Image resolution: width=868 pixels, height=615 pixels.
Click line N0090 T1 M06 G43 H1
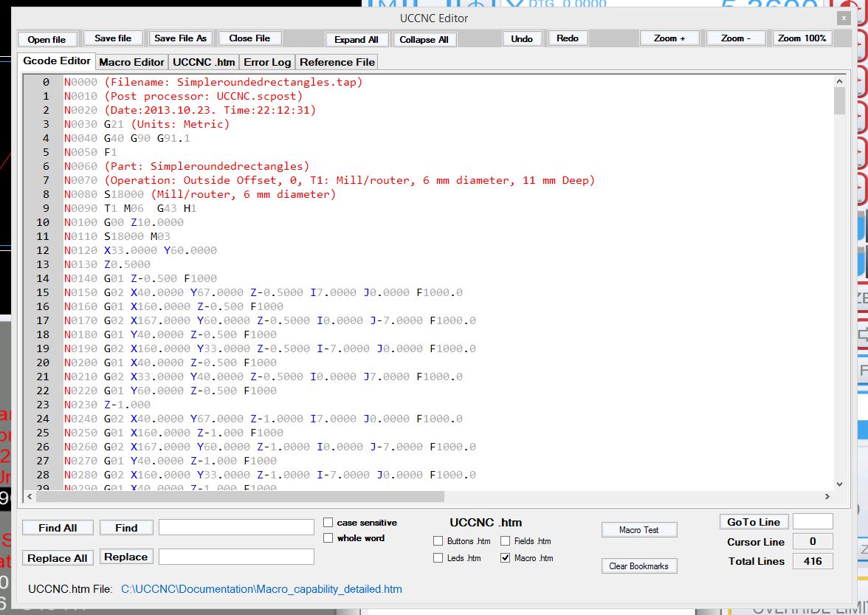pyautogui.click(x=130, y=208)
